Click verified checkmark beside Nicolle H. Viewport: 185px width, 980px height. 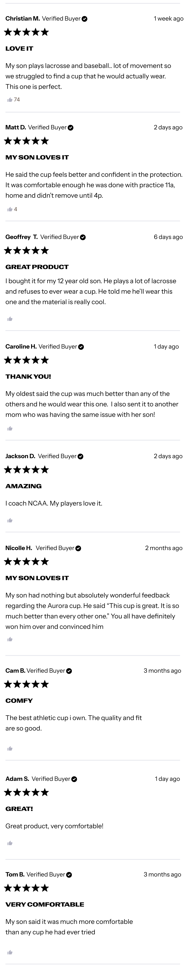[78, 549]
